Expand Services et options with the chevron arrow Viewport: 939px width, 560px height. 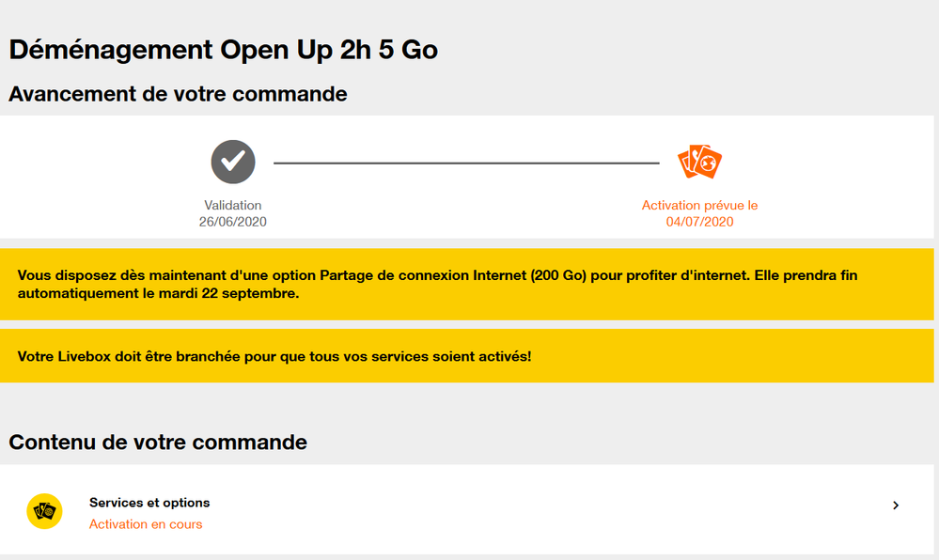pyautogui.click(x=896, y=506)
